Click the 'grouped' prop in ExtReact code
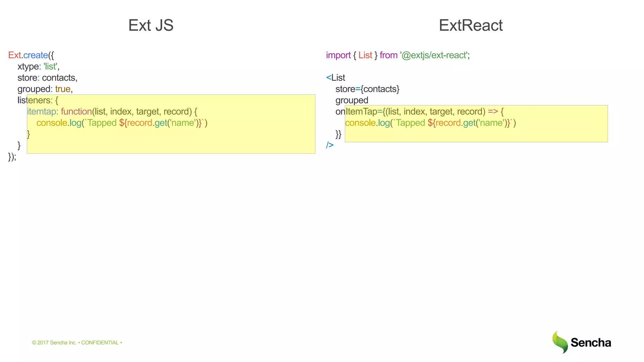Screen dimensions: 644x362 [x=352, y=101]
